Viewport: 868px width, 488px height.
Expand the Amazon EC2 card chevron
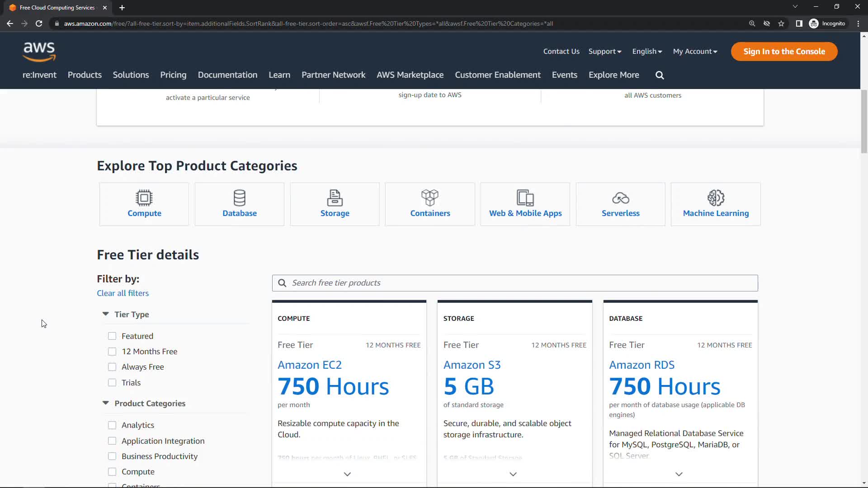point(347,474)
